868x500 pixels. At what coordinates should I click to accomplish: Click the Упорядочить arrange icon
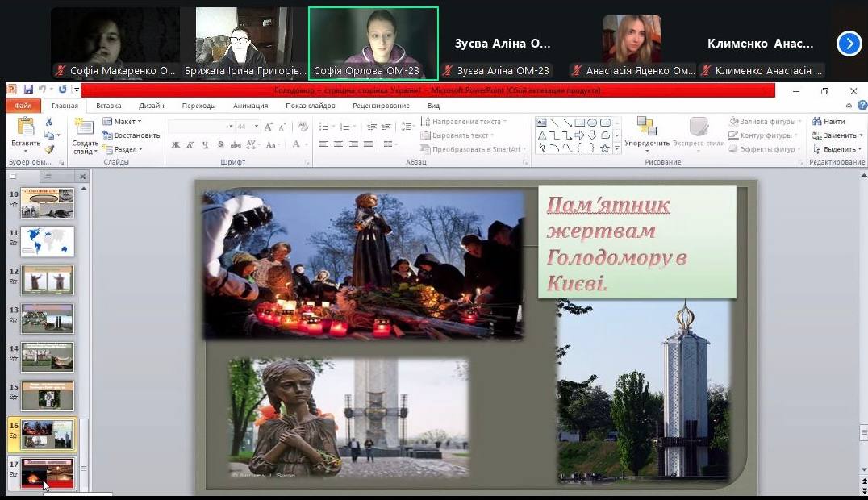tap(646, 131)
